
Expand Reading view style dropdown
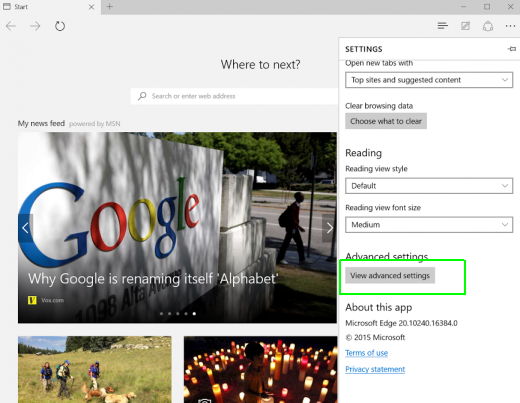[429, 186]
